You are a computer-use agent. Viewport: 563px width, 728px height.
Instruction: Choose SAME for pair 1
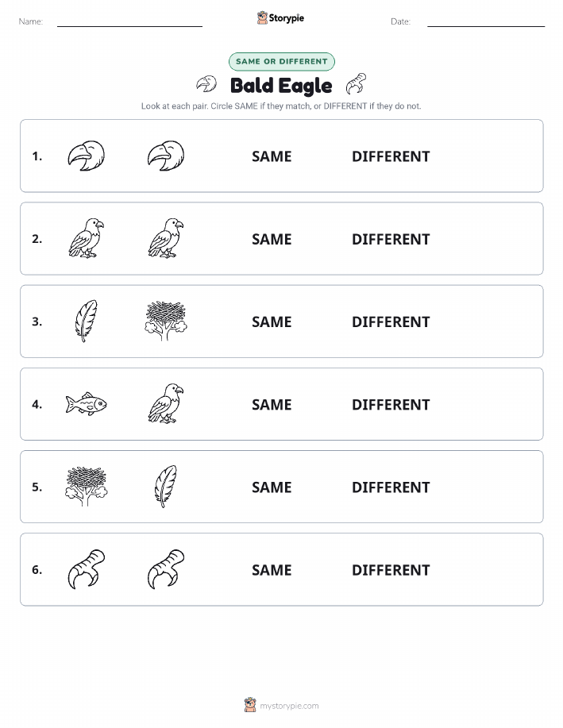pos(272,156)
